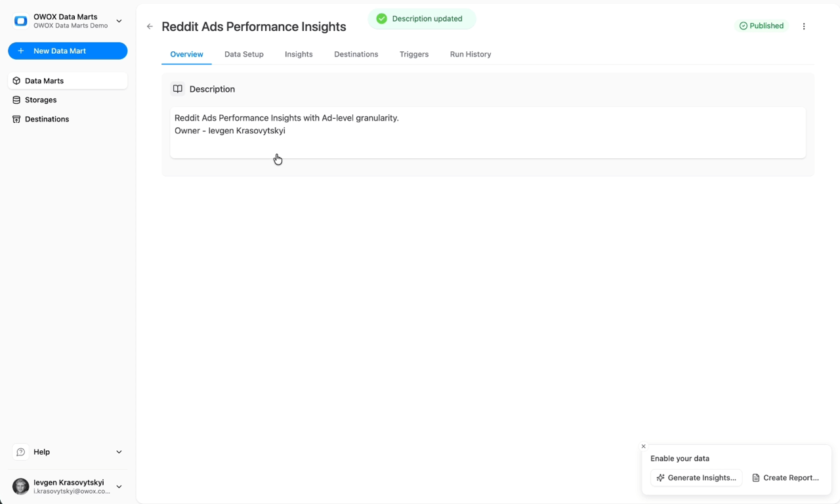Click the OWOX Data Marts logo icon

pyautogui.click(x=21, y=21)
